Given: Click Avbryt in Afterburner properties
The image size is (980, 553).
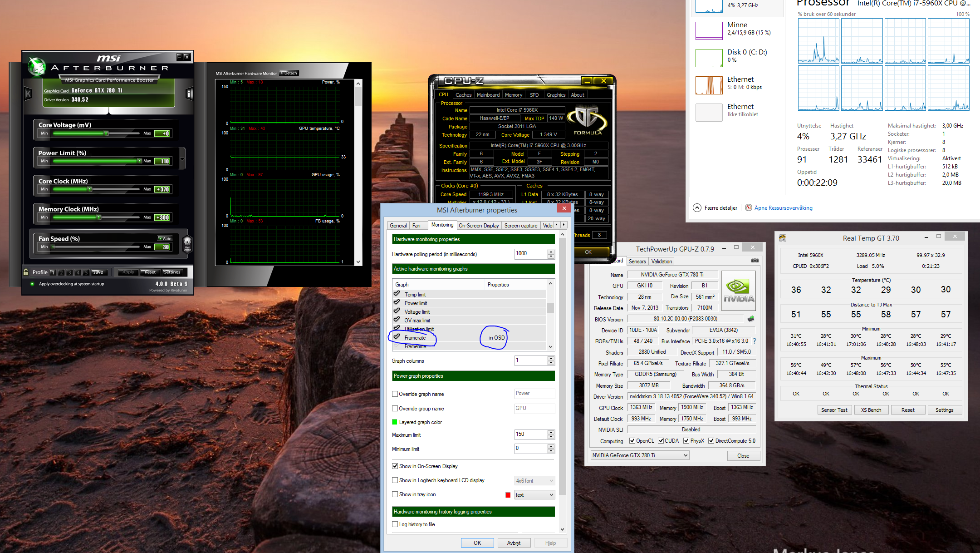Looking at the screenshot, I should pos(514,543).
